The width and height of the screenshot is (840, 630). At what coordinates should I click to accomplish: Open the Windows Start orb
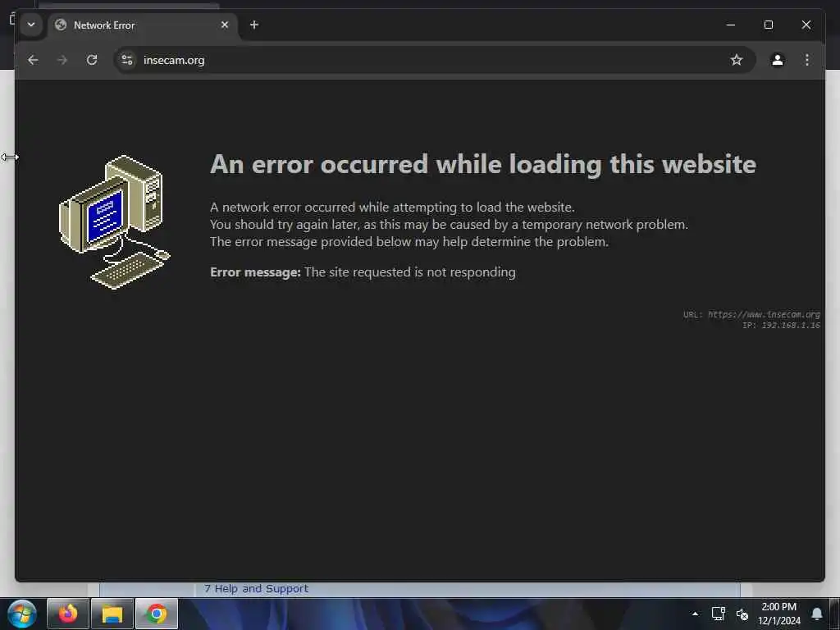[x=21, y=614]
